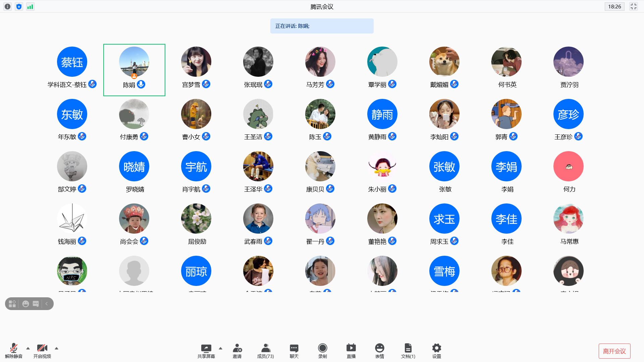The width and height of the screenshot is (644, 362).
Task: Exit fullscreen using top-right corner icon
Action: point(633,6)
